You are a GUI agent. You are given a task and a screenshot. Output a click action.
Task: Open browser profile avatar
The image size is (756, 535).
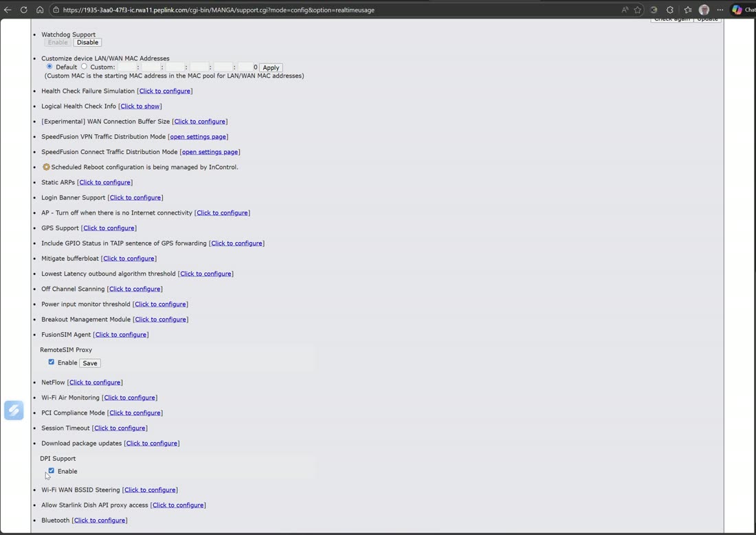[704, 10]
